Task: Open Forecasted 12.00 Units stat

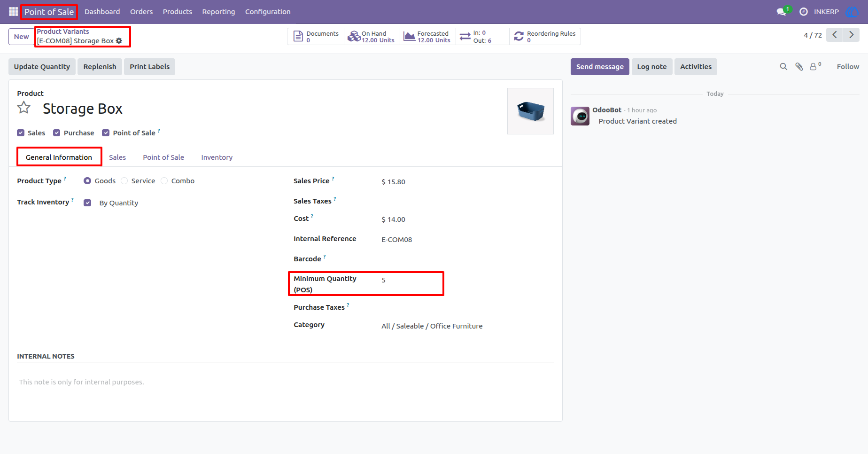Action: pyautogui.click(x=428, y=37)
